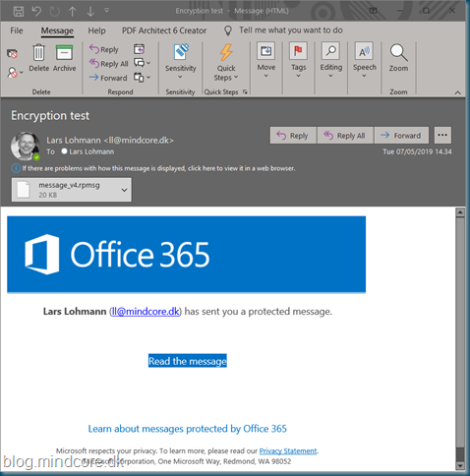470x476 pixels.
Task: Click info bar to view in browser
Action: (153, 168)
